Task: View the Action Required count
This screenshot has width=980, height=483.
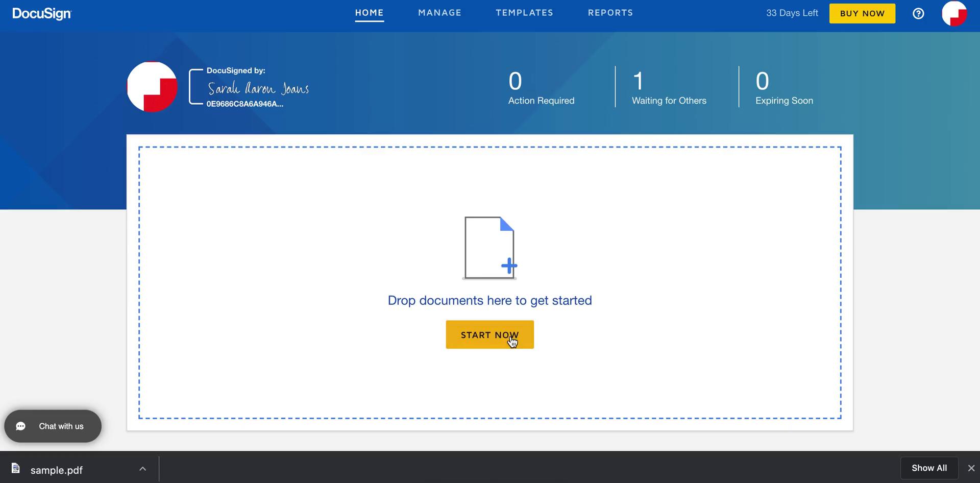Action: point(541,88)
